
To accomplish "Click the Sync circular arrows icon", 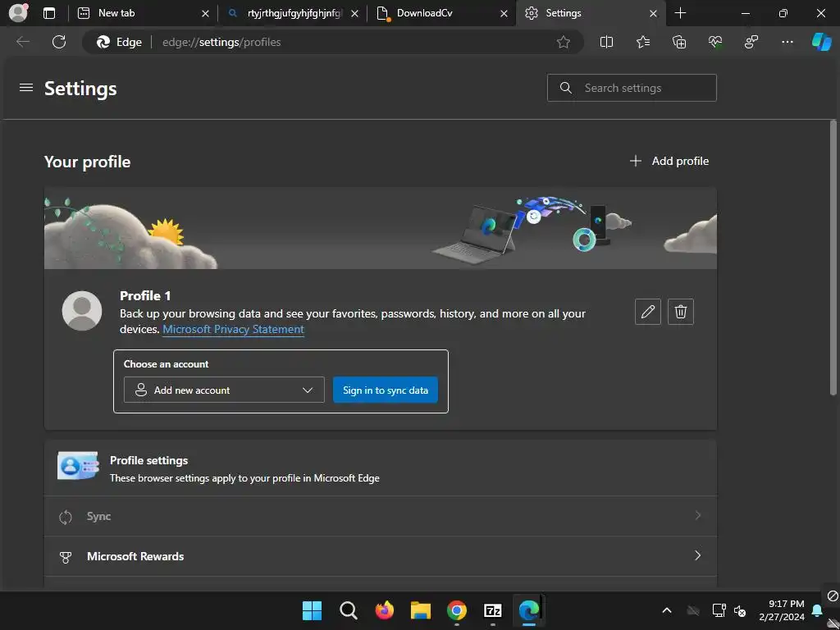I will tap(66, 517).
